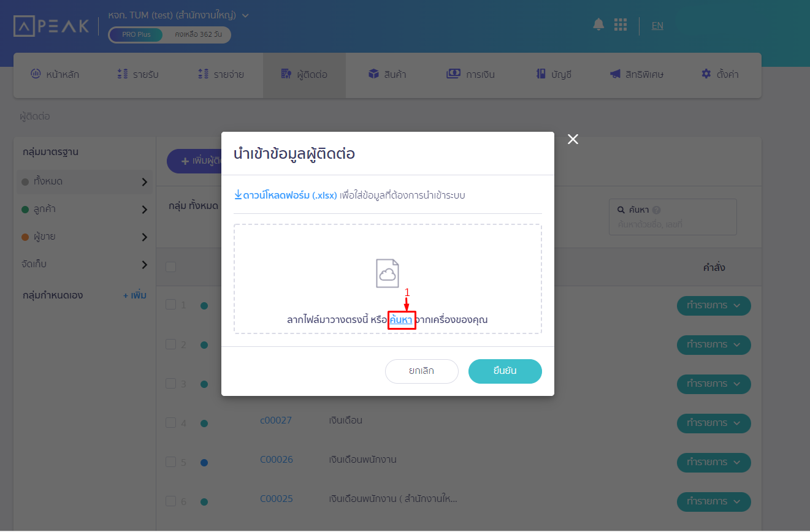Click the PRO Plus badge
The width and height of the screenshot is (810, 532).
point(136,34)
